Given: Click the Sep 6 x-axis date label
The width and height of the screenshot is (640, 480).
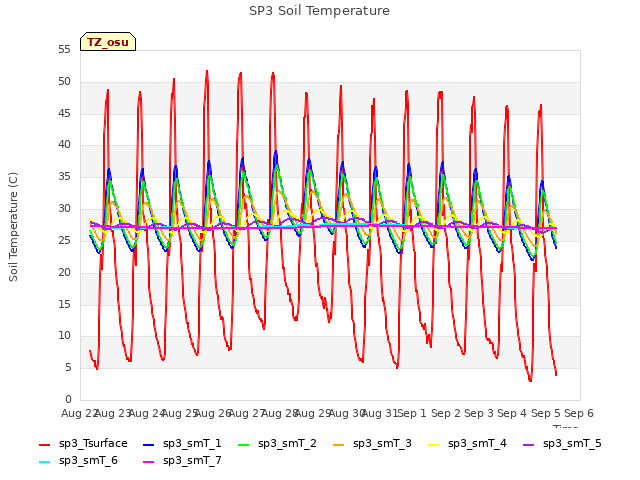Looking at the screenshot, I should 579,413.
